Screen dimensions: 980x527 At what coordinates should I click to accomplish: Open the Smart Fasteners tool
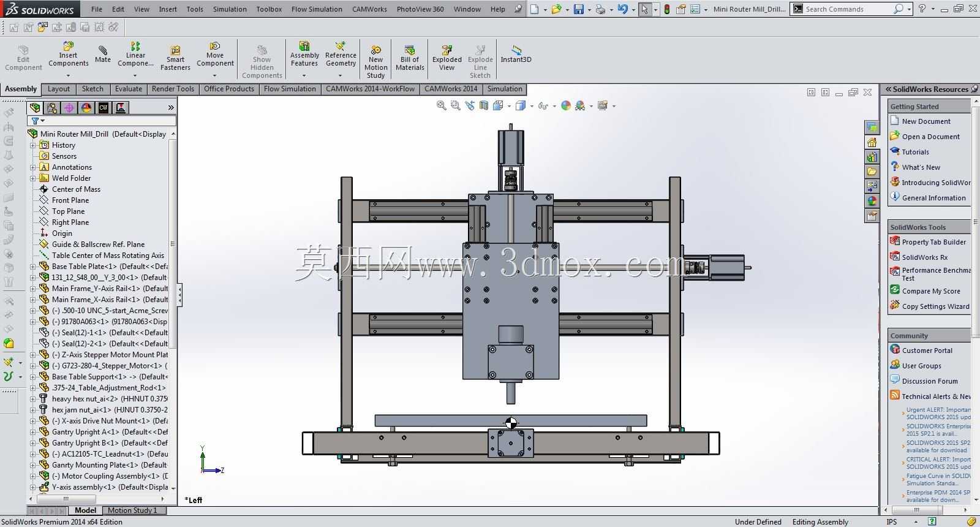175,58
